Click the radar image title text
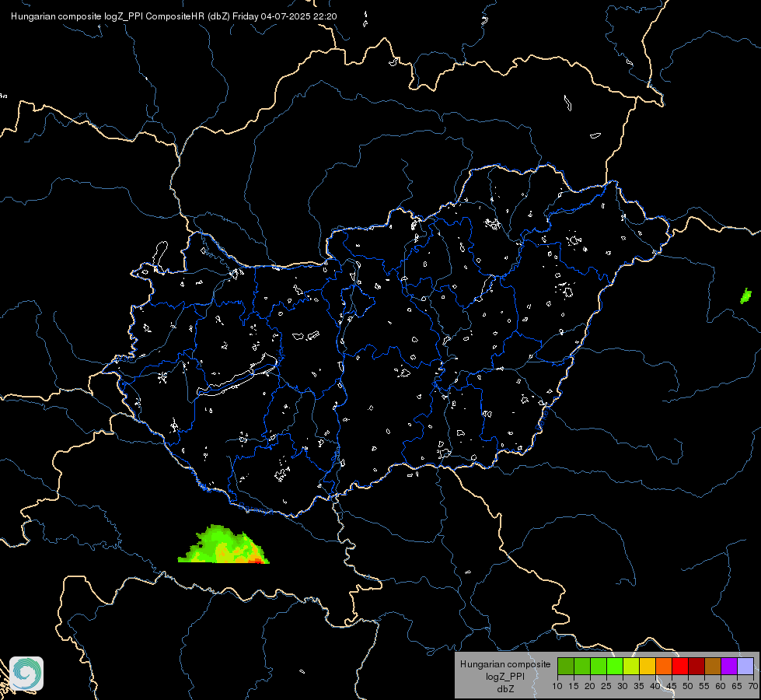The height and width of the screenshot is (700, 761). tap(174, 16)
